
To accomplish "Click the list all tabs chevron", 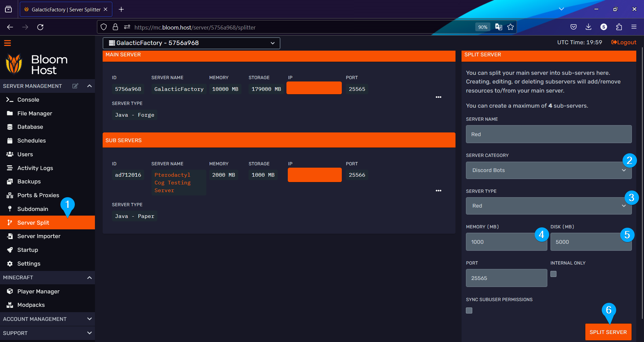I will point(561,9).
